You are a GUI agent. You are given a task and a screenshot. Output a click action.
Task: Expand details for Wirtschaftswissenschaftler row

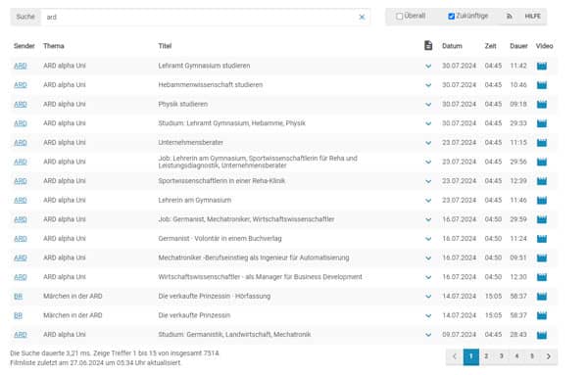pos(428,278)
